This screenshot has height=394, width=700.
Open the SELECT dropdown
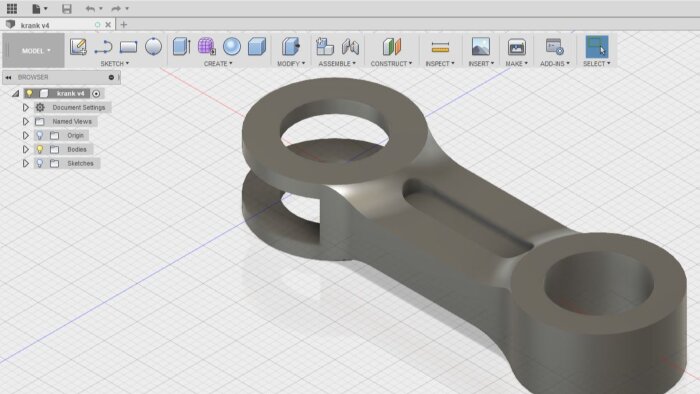596,64
